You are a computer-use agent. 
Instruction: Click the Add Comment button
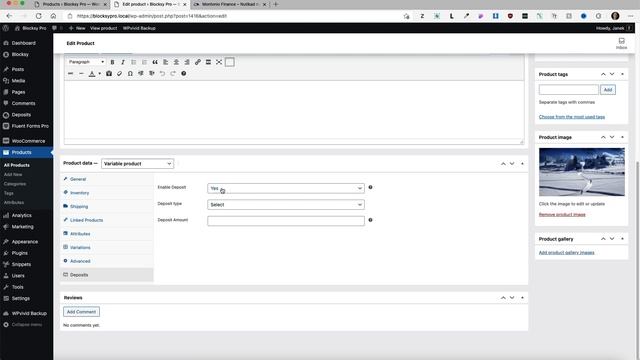81,312
